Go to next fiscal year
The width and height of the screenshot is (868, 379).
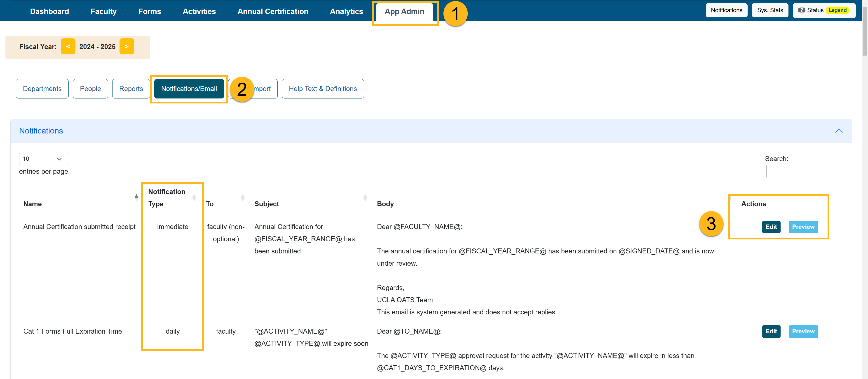(127, 47)
